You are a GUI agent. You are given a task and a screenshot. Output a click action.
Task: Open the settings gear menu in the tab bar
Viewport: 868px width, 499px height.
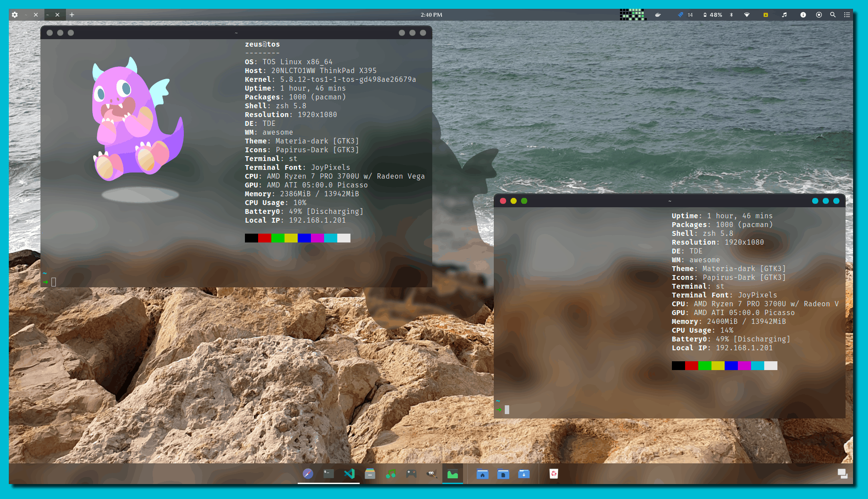tap(15, 15)
